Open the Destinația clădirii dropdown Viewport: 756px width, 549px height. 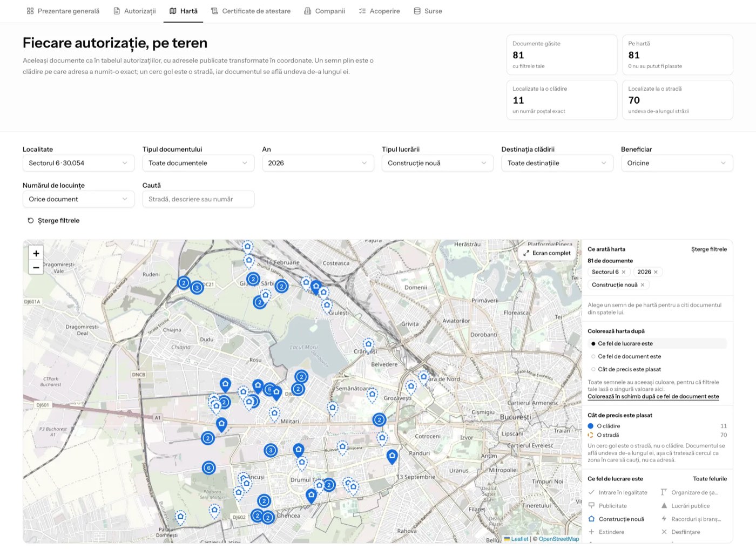click(x=557, y=163)
